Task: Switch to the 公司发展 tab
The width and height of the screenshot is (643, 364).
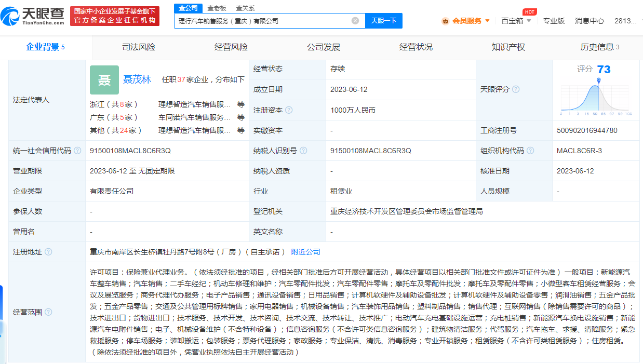Action: (x=324, y=47)
